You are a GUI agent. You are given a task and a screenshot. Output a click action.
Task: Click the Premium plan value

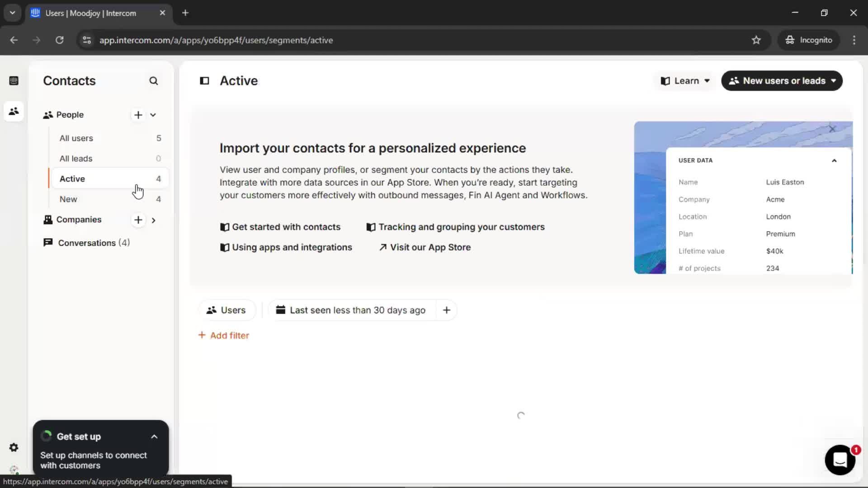point(780,234)
